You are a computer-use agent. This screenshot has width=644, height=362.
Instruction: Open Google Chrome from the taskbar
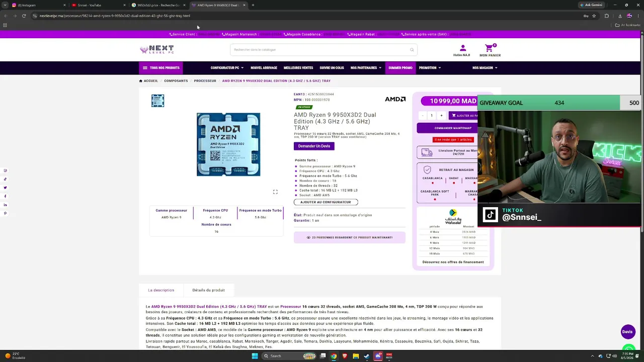coord(333,356)
